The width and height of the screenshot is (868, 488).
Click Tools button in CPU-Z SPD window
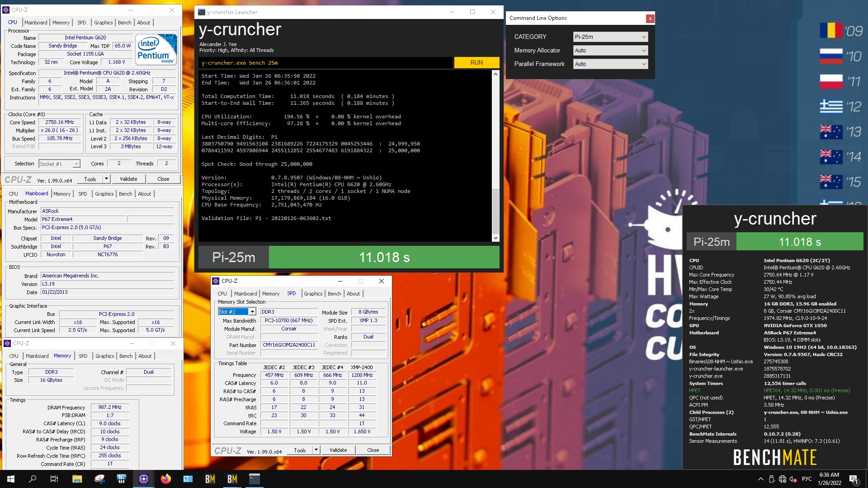click(300, 450)
